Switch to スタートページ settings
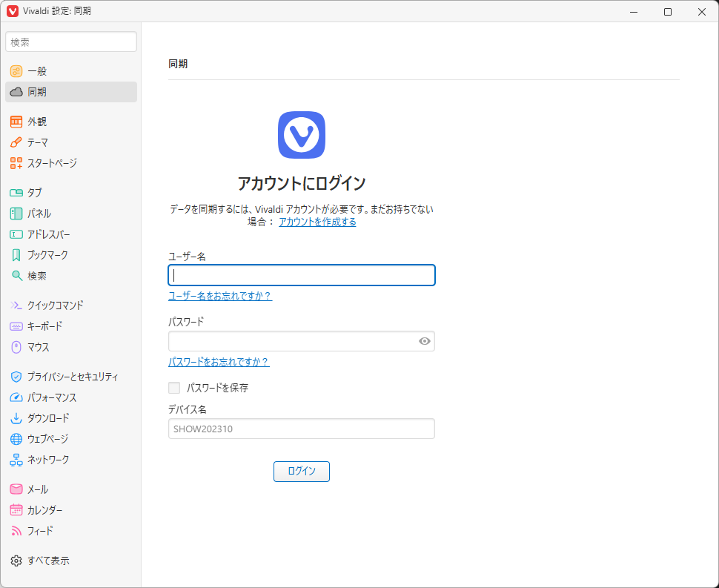The image size is (719, 588). point(52,163)
